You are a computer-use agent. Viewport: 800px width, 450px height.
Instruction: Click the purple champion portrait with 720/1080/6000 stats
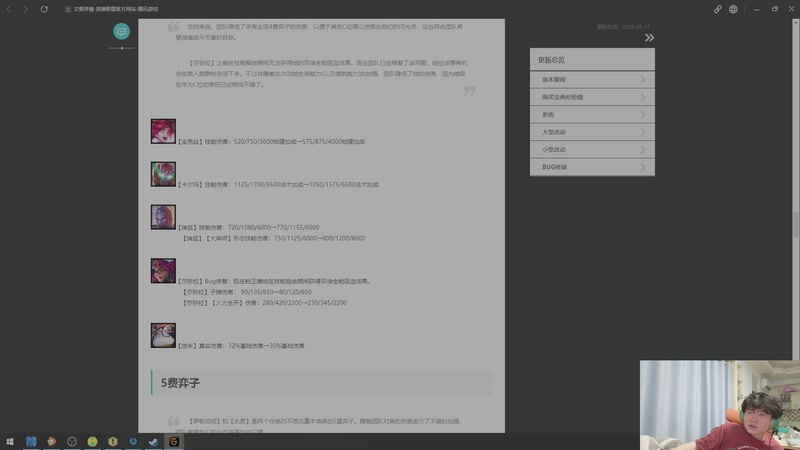[x=163, y=217]
